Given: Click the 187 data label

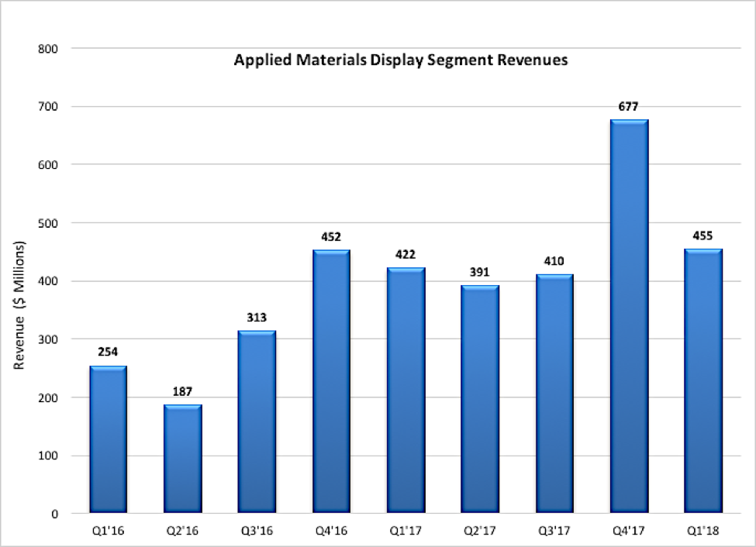Looking at the screenshot, I should tap(183, 391).
